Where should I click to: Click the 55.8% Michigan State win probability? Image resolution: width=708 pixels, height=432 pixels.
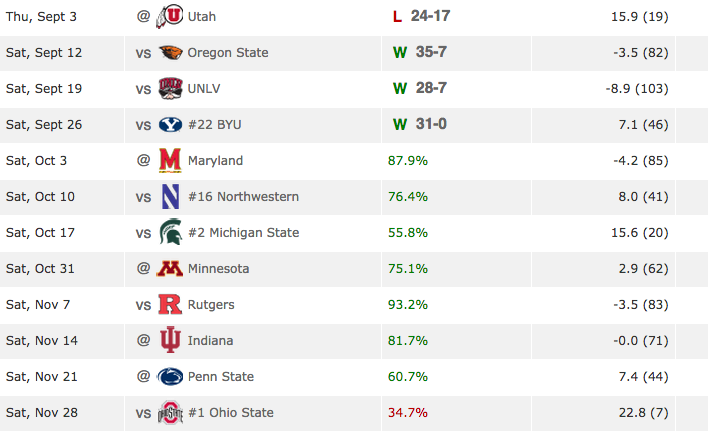pyautogui.click(x=408, y=232)
